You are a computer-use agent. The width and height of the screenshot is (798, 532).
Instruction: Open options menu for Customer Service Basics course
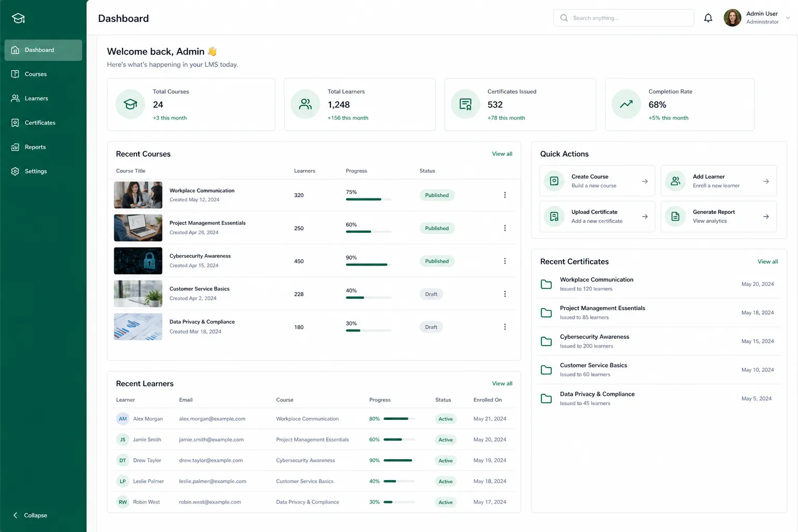point(505,294)
